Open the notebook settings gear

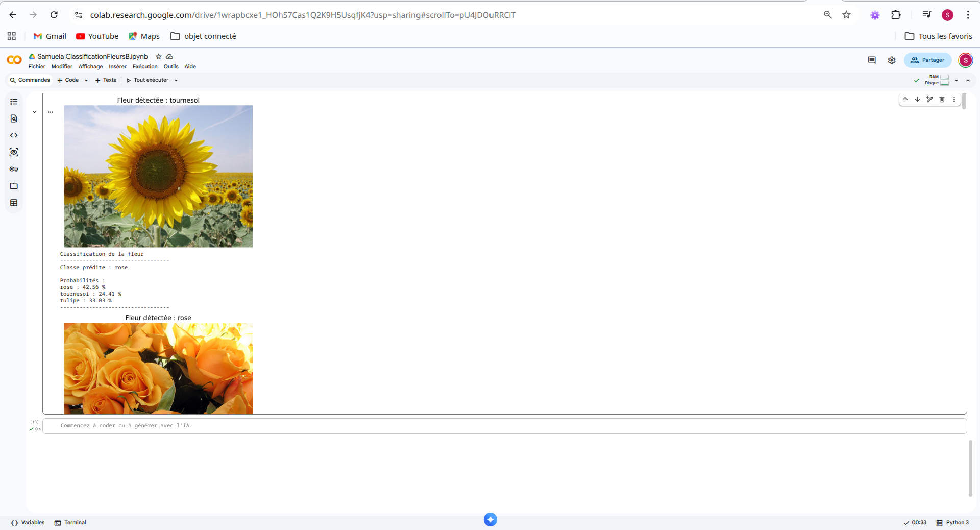click(892, 60)
